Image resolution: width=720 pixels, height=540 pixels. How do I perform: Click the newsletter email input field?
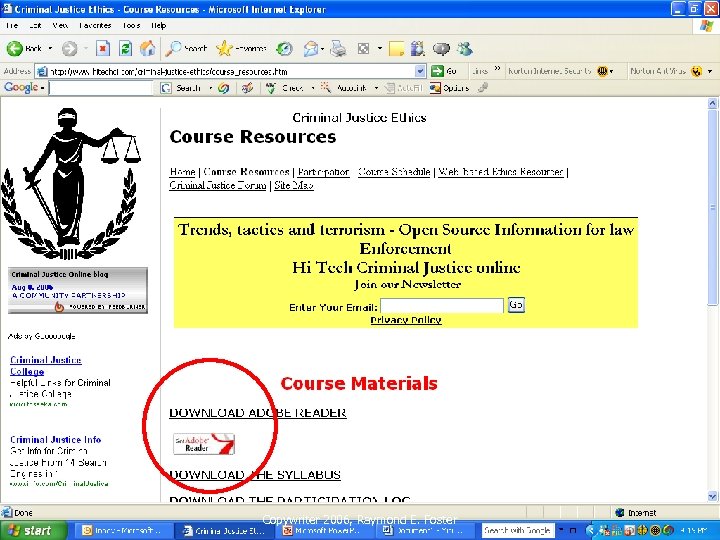(x=442, y=306)
